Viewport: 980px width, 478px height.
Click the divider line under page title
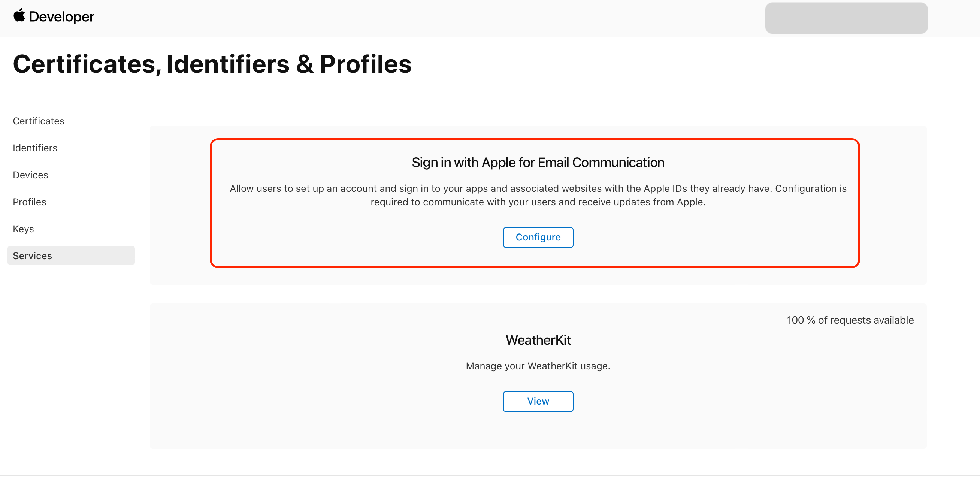[x=469, y=79]
